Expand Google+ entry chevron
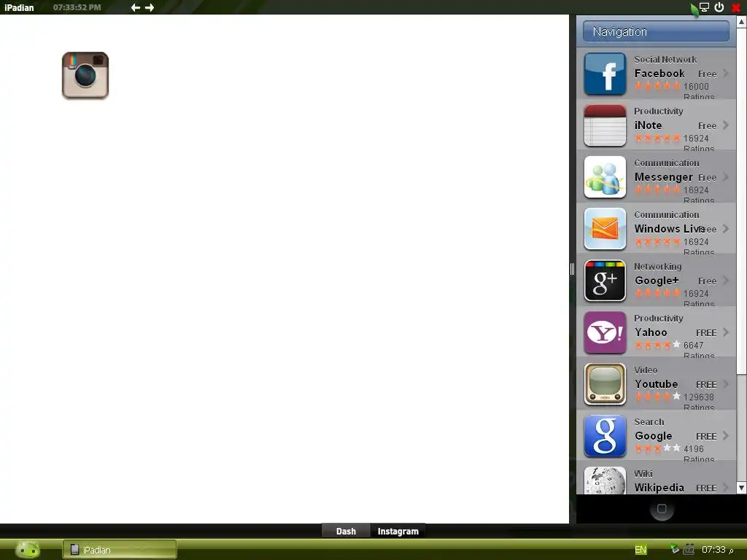The image size is (747, 560). click(726, 281)
